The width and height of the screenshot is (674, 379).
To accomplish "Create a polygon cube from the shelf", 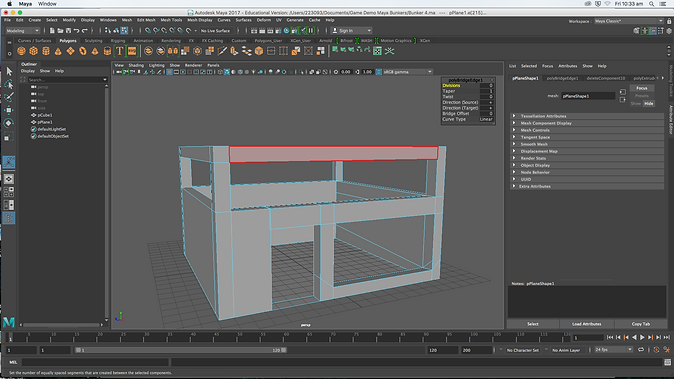I will 34,51.
